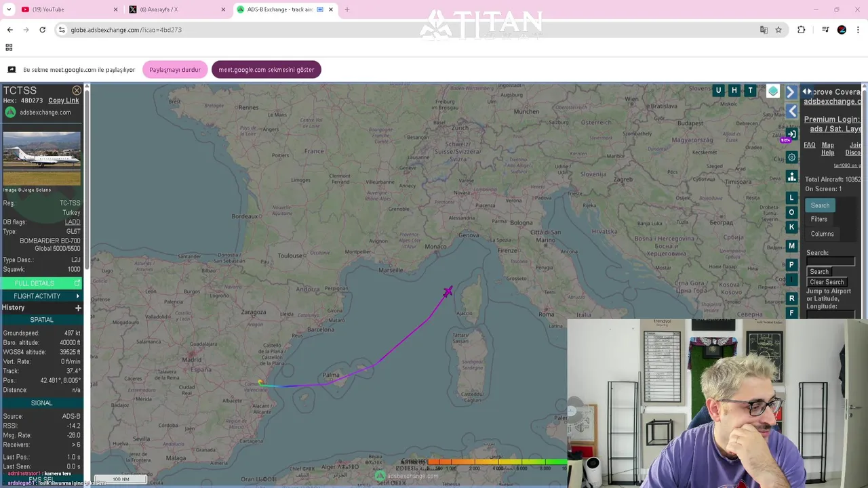Click meet.google.com sekmesini göster button
The height and width of the screenshot is (488, 868).
267,70
